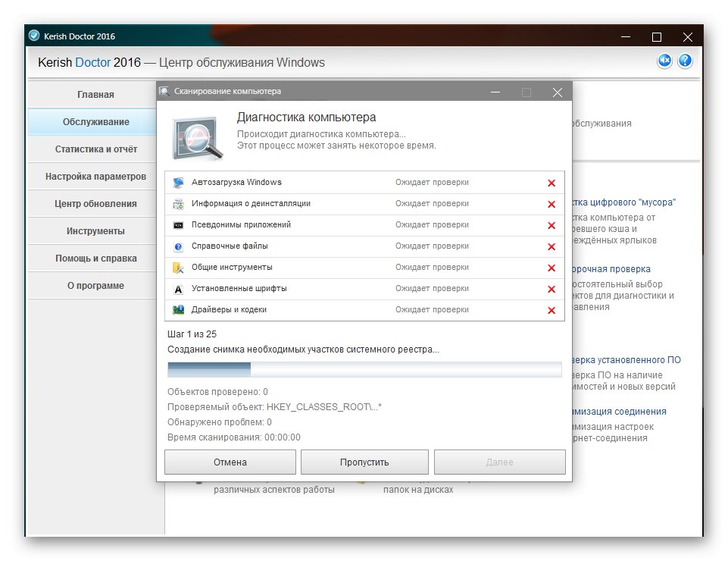Click the Общие инструменты label
This screenshot has width=728, height=561.
(232, 268)
